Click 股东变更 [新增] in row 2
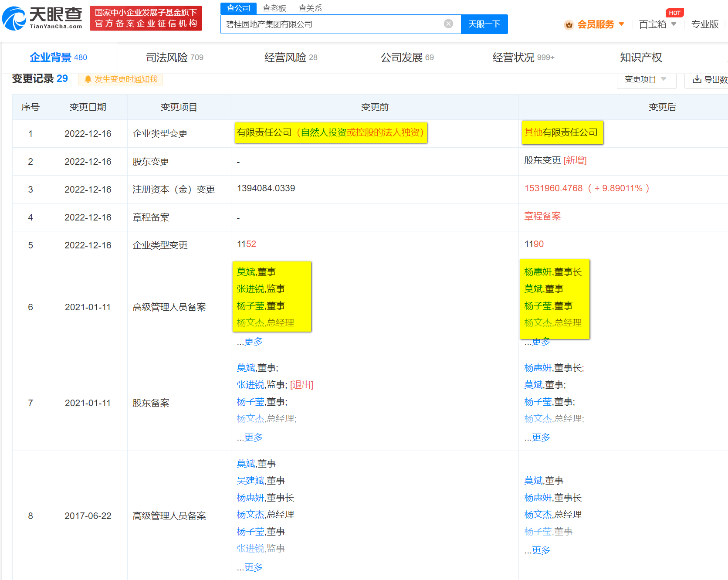Screen dimensions: 728x580 (x=555, y=160)
